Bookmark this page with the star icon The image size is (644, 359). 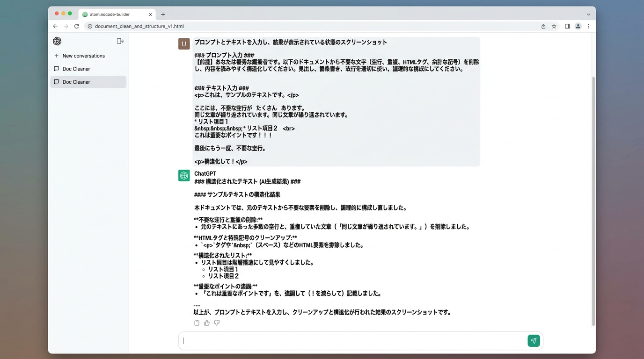point(554,26)
